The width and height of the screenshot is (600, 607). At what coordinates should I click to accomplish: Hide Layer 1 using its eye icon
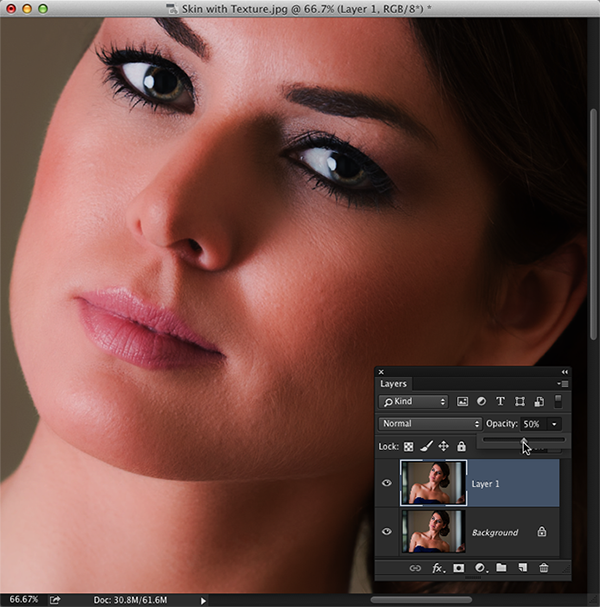click(x=387, y=483)
